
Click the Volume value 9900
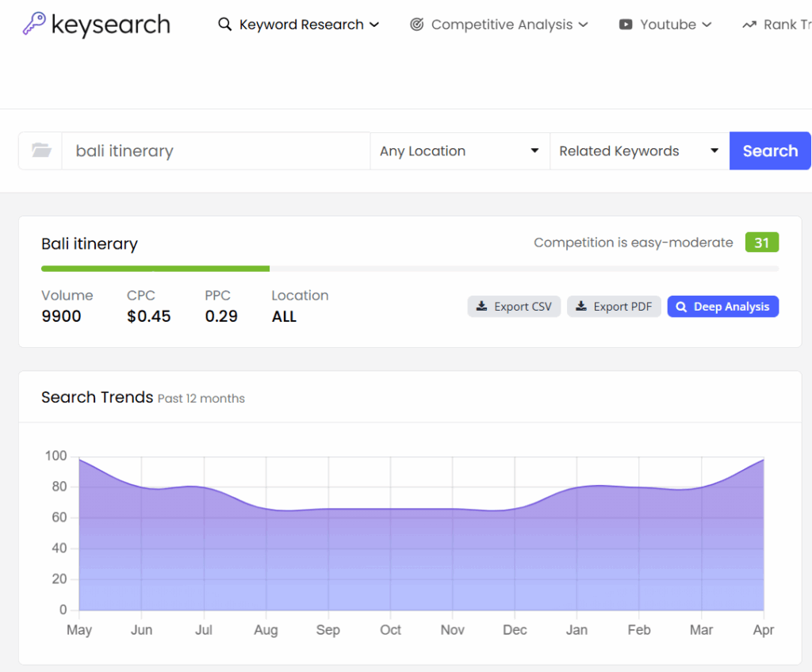pyautogui.click(x=61, y=316)
